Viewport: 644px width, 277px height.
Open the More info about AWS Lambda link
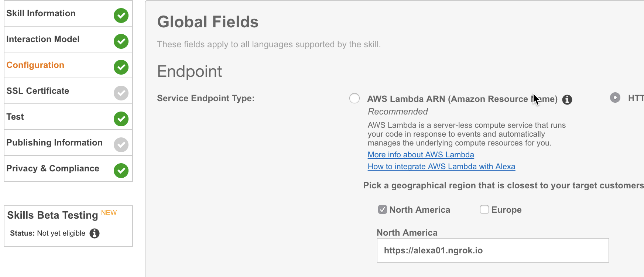pos(421,155)
